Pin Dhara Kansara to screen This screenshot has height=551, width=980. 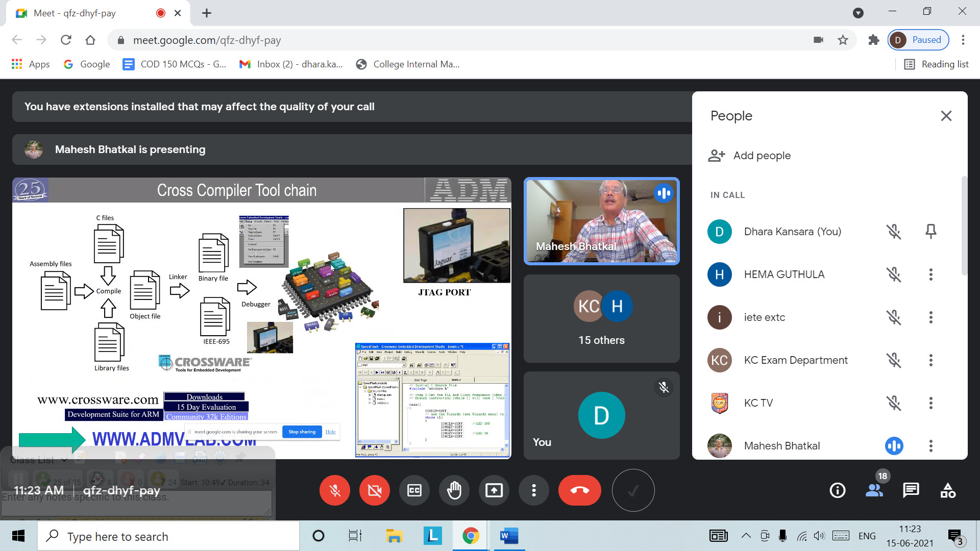click(x=930, y=232)
